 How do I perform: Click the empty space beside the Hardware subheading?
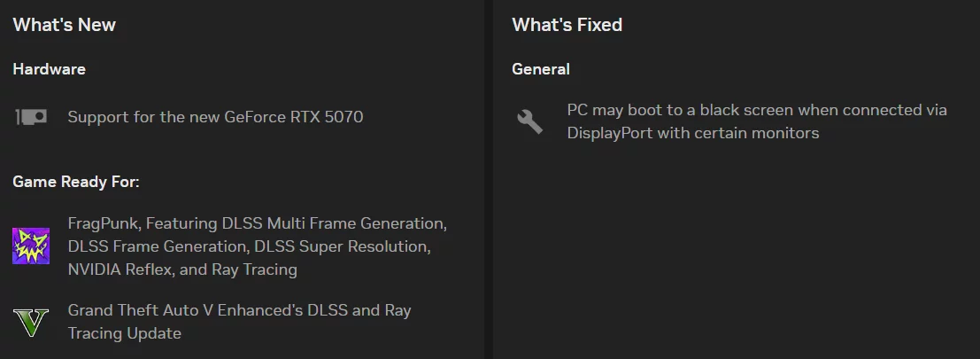click(x=282, y=69)
